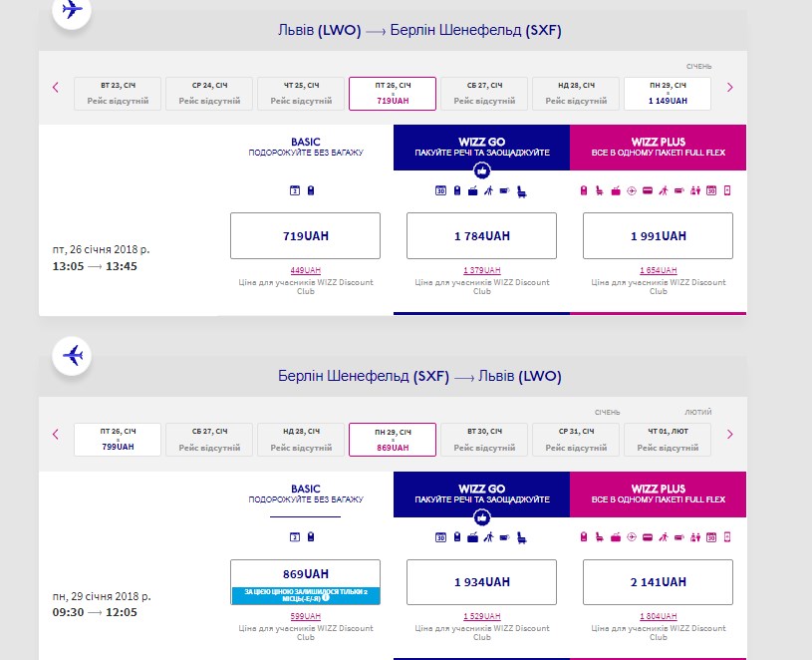This screenshot has height=660, width=812.
Task: Select outbound date Mon 29 for 1 149UAH
Action: coord(667,94)
